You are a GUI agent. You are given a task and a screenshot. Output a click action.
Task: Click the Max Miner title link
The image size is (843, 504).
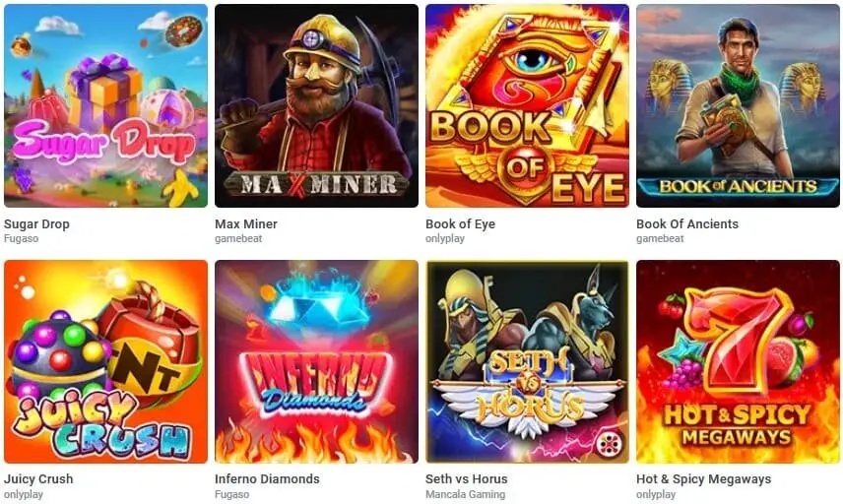246,224
